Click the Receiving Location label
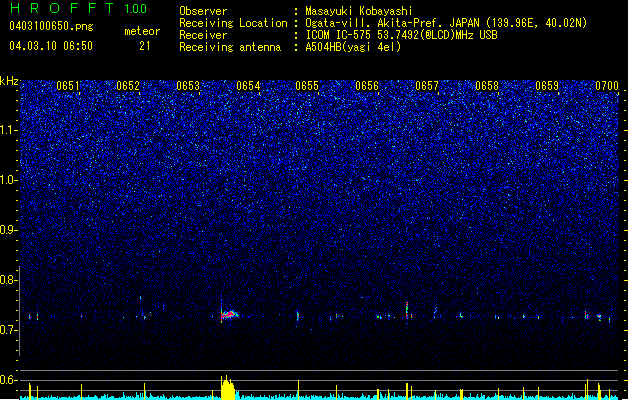The height and width of the screenshot is (400, 629). 233,23
